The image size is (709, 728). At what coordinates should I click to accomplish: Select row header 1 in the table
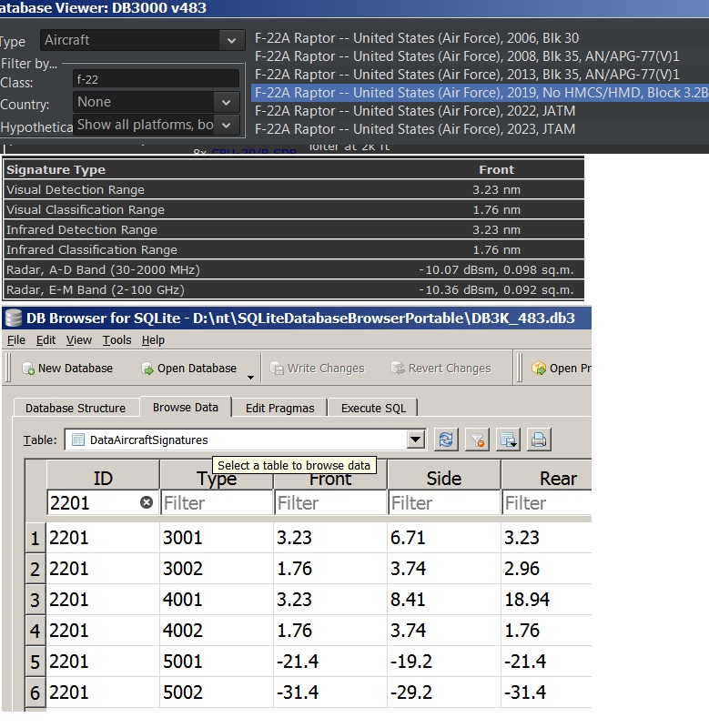pos(35,538)
